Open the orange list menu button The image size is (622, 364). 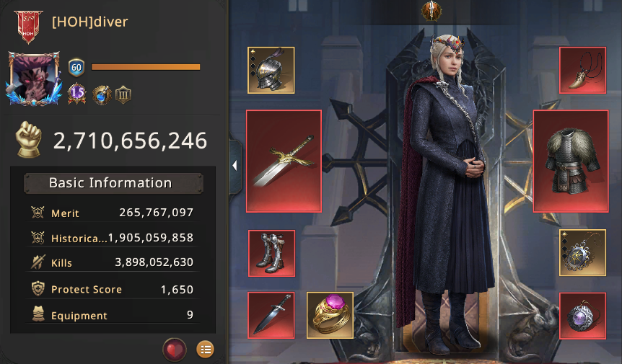[x=205, y=350]
